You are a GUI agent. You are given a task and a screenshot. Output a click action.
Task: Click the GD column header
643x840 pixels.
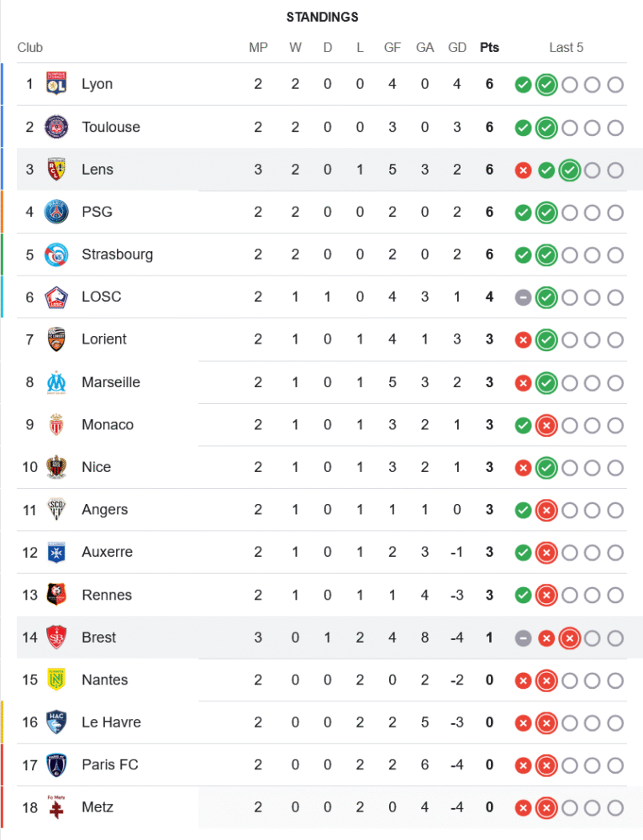click(x=457, y=48)
